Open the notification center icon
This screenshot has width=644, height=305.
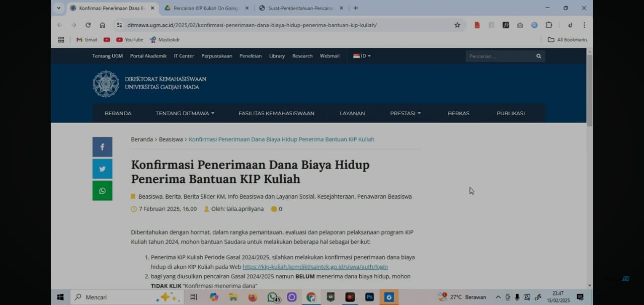[x=580, y=297]
